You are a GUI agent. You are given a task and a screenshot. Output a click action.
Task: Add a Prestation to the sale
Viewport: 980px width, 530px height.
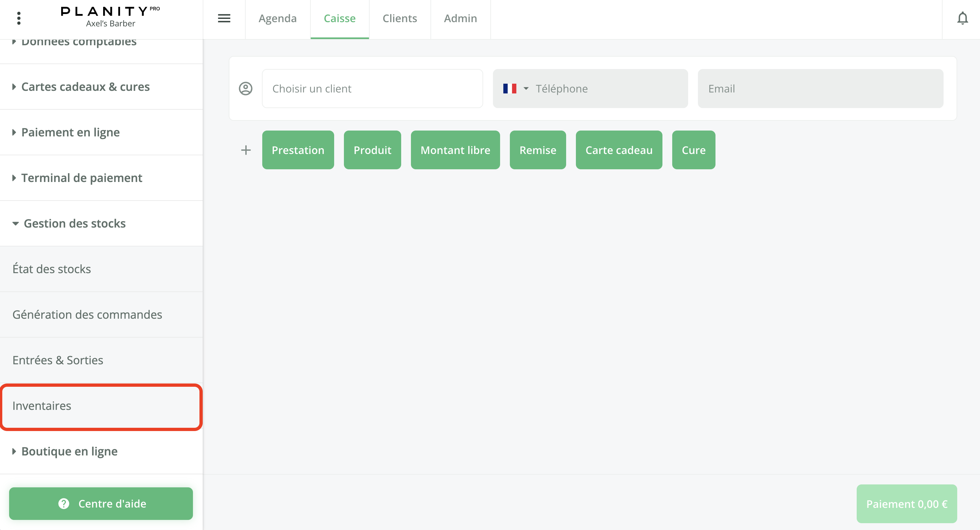298,150
